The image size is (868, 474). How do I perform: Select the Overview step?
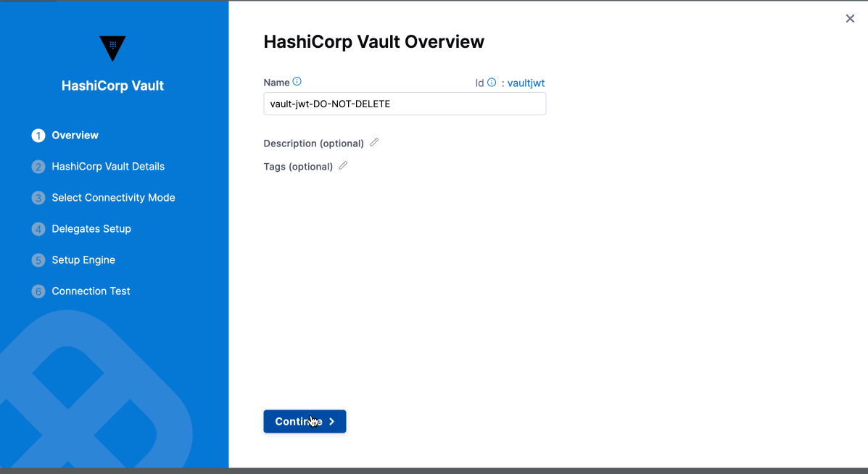click(75, 135)
